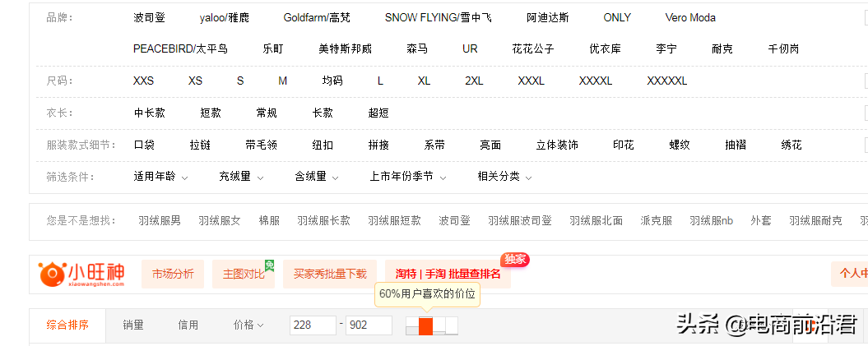The height and width of the screenshot is (346, 868).
Task: Open the 价格 sort dropdown
Action: pyautogui.click(x=248, y=325)
